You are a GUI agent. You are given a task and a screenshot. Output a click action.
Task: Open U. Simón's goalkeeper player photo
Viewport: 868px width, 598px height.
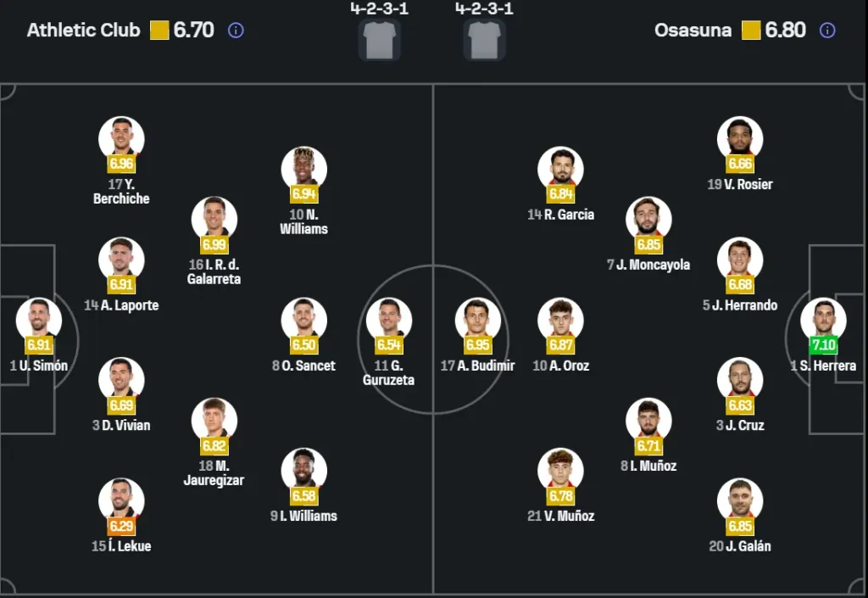click(x=39, y=319)
